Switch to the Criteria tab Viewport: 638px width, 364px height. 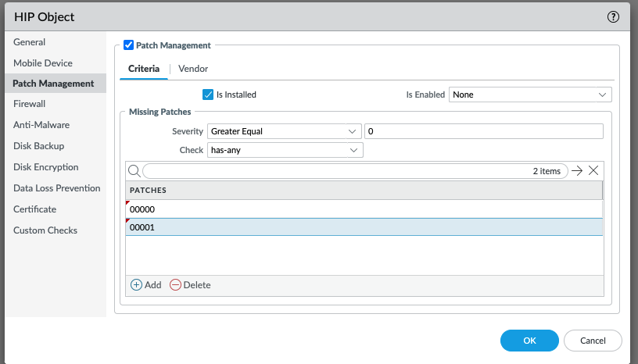click(x=144, y=68)
